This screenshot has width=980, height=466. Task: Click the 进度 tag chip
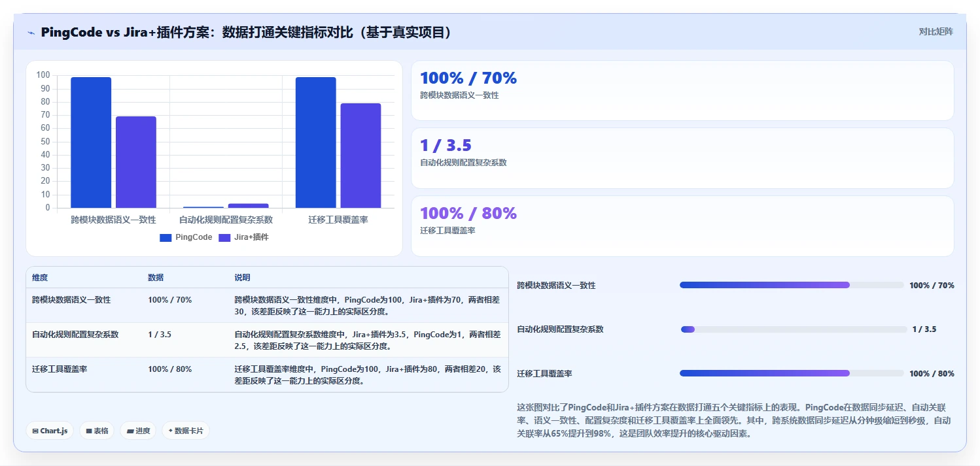[x=138, y=431]
